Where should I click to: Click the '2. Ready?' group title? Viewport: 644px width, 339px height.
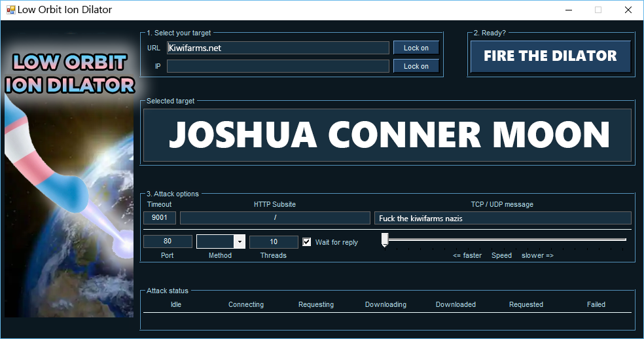490,33
